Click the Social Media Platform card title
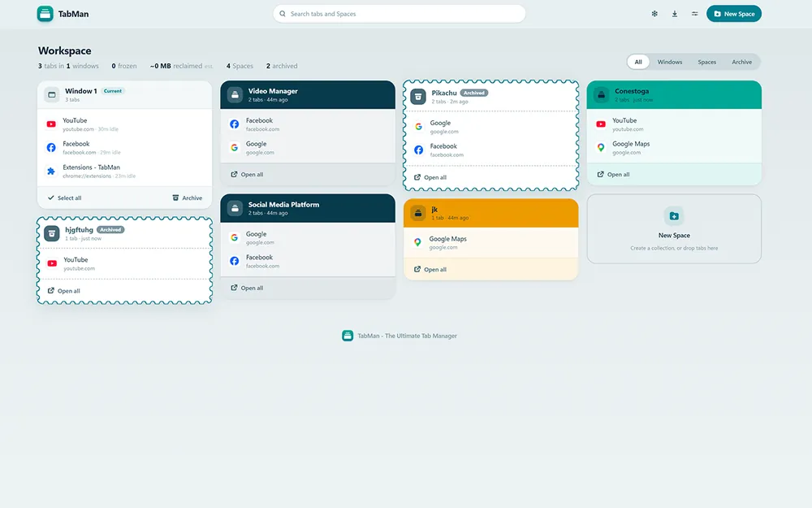Viewport: 812px width, 508px height. click(x=283, y=205)
